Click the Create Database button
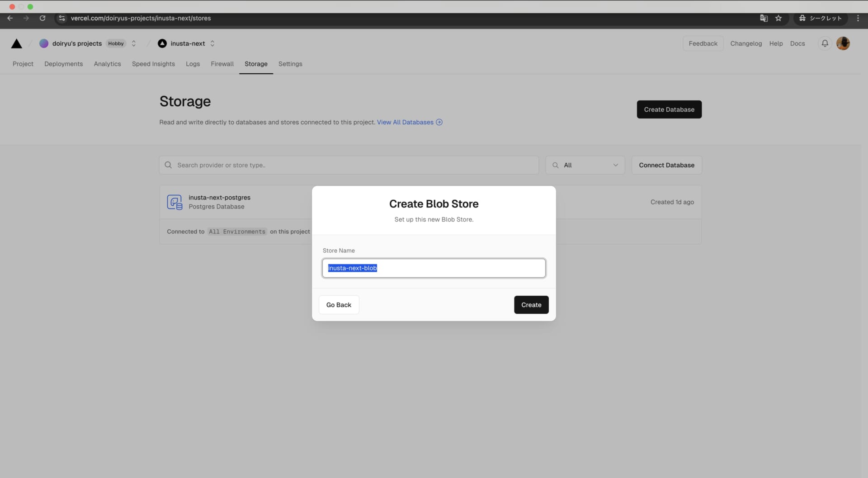Image resolution: width=868 pixels, height=478 pixels. pyautogui.click(x=669, y=109)
